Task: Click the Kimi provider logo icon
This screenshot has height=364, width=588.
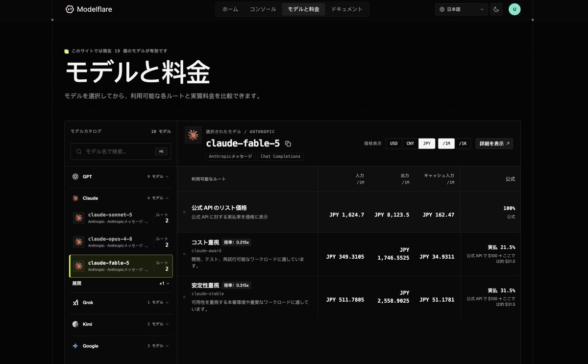Action: pyautogui.click(x=75, y=324)
